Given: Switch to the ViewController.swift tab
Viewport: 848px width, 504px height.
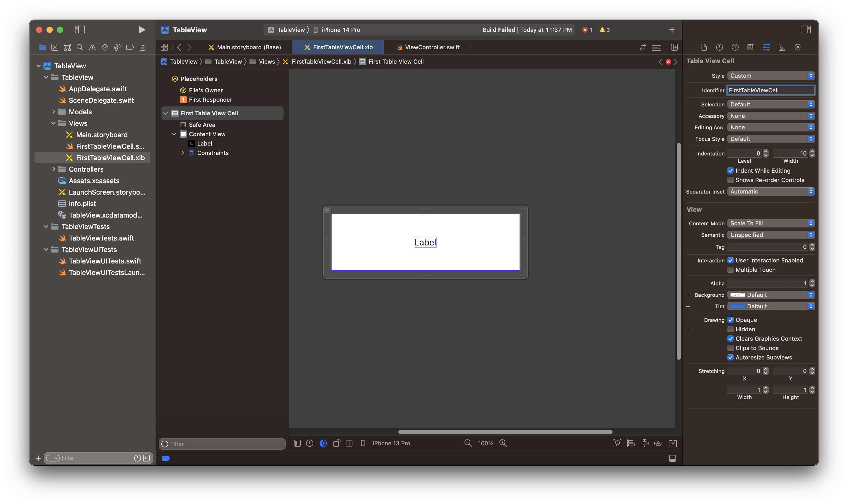Looking at the screenshot, I should tap(432, 47).
